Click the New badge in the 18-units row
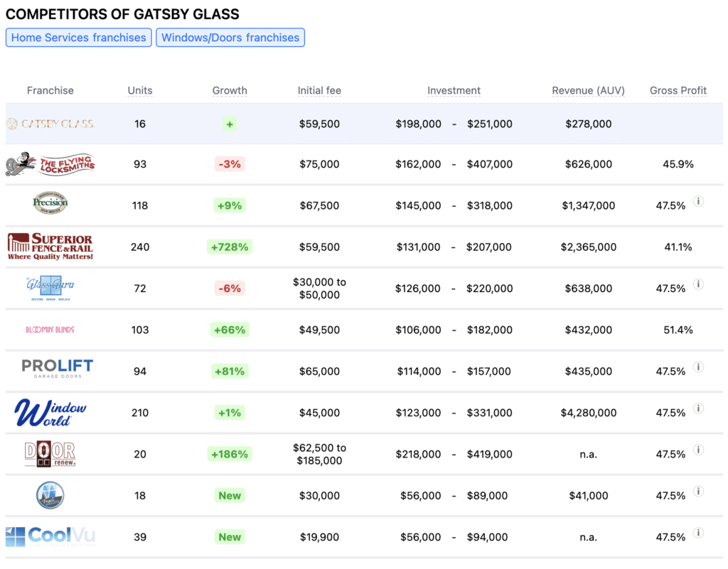This screenshot has height=569, width=728. (230, 495)
